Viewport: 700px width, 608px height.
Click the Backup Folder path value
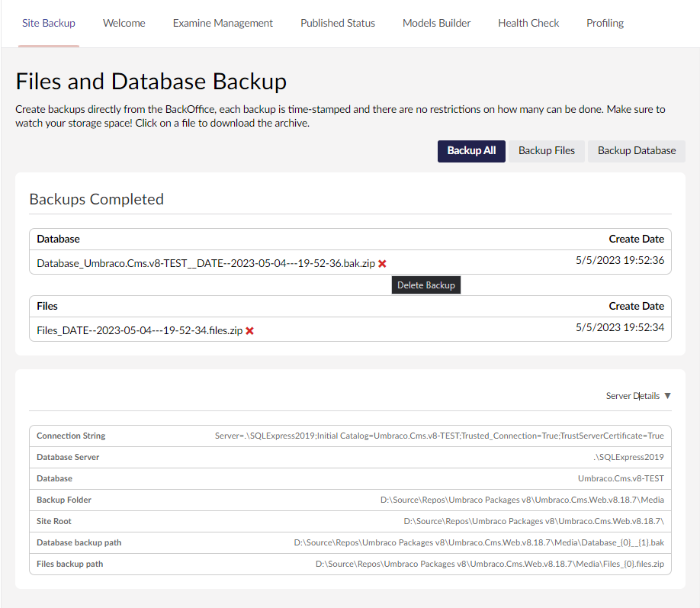pyautogui.click(x=522, y=500)
